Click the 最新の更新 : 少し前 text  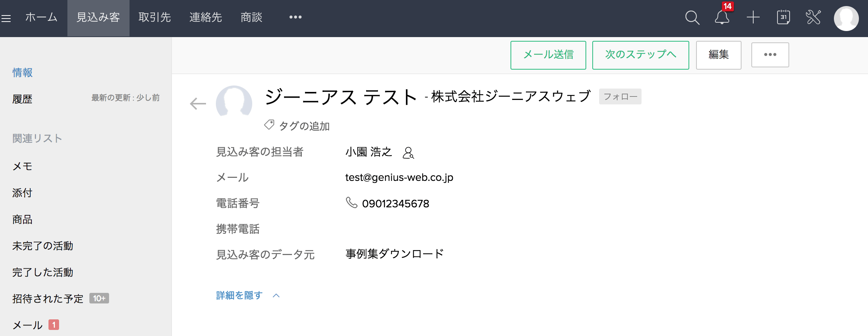125,98
